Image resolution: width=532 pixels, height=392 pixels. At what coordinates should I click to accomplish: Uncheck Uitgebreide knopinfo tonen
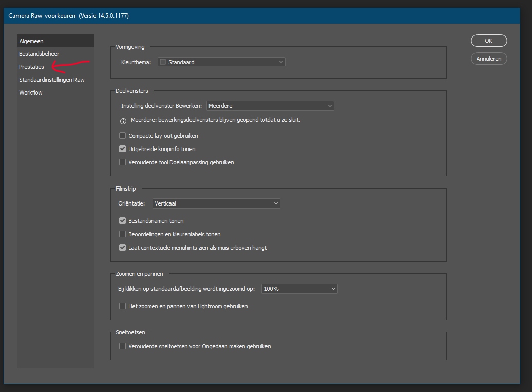coord(123,149)
